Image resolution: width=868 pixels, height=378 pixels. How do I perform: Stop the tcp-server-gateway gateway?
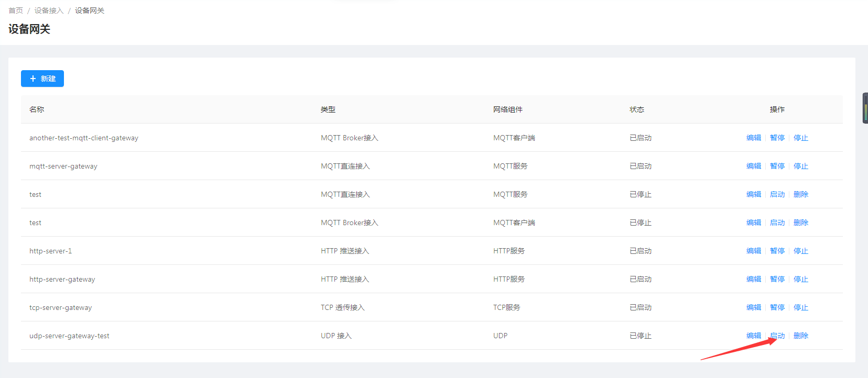800,307
